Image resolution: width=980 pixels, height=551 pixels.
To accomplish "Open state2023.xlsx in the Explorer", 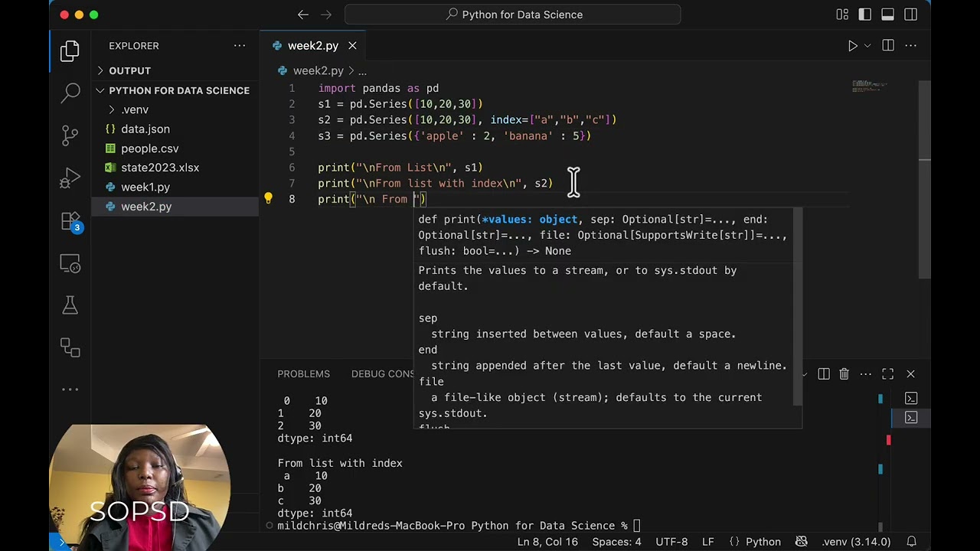I will pyautogui.click(x=175, y=168).
